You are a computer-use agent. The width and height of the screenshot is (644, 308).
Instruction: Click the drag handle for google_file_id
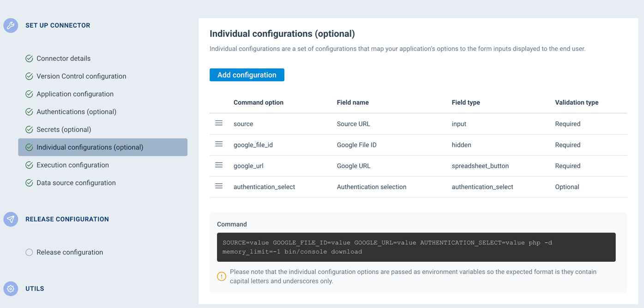click(x=219, y=144)
